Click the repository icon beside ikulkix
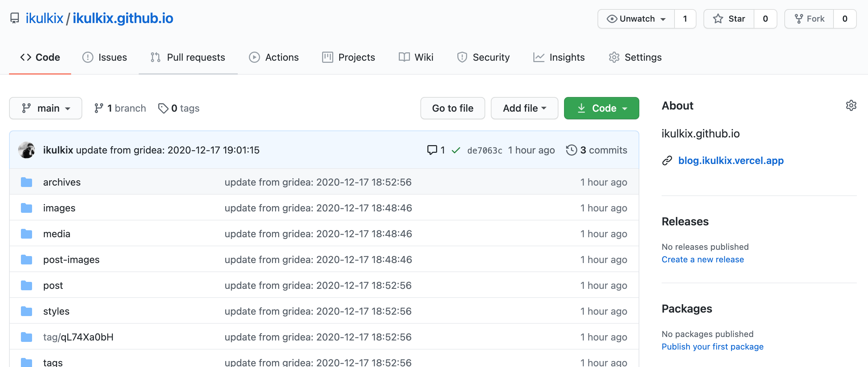The height and width of the screenshot is (367, 868). point(15,18)
